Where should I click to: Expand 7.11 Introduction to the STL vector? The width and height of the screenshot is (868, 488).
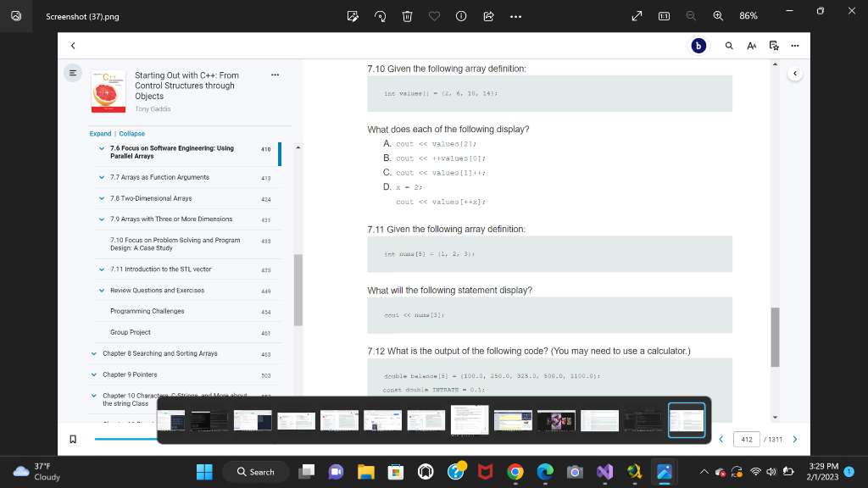point(102,269)
